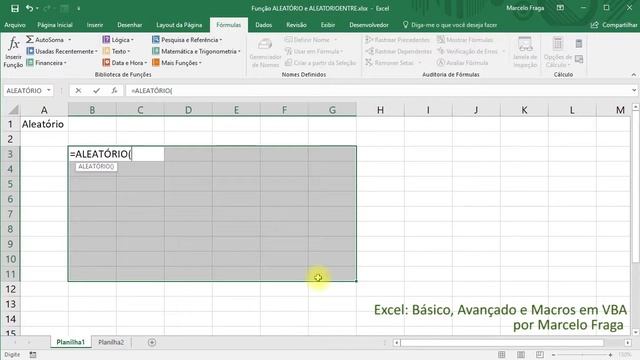This screenshot has width=640, height=360.
Task: Click Criar a partir da Seleção
Action: point(320,62)
